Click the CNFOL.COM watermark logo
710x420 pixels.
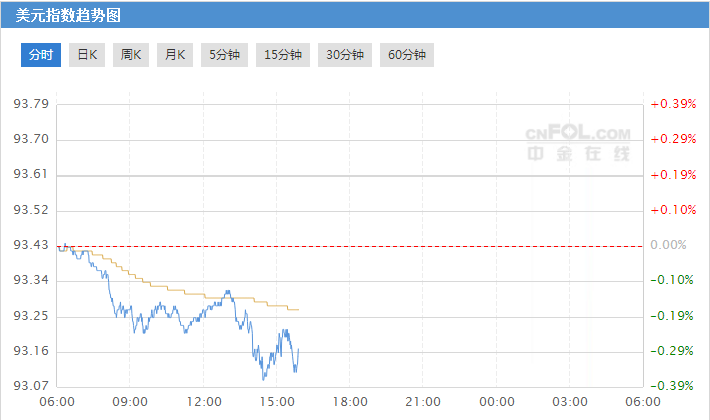click(x=578, y=143)
